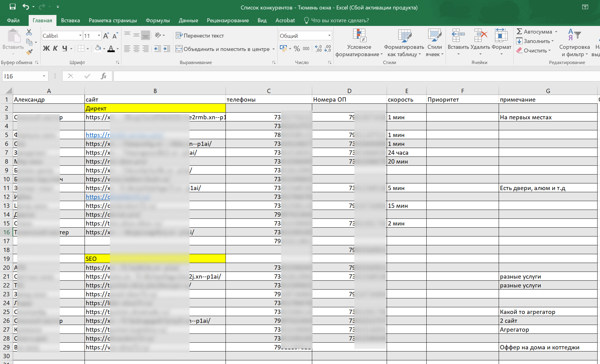Open the Общий number format dropdown
This screenshot has width=600, height=364.
point(329,36)
